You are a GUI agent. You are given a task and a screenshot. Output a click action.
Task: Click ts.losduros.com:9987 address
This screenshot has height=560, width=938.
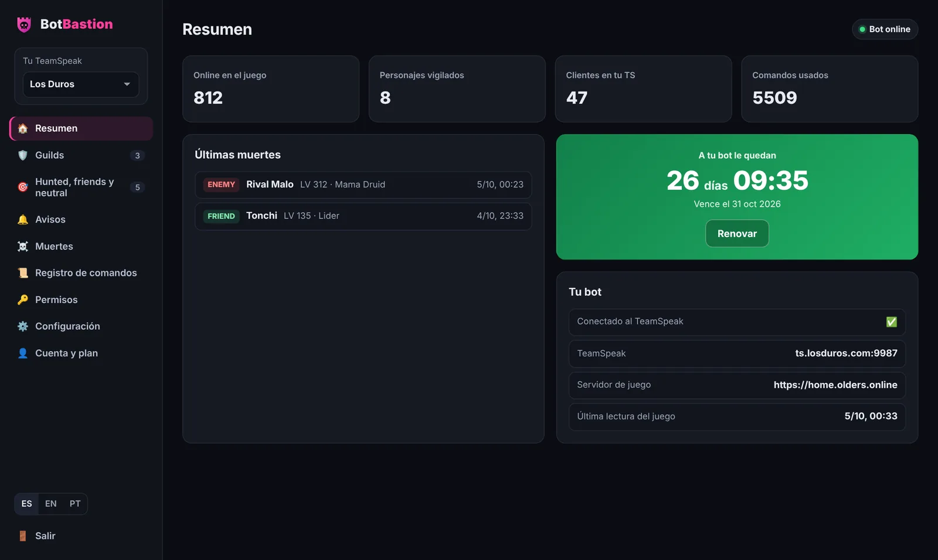coord(846,353)
